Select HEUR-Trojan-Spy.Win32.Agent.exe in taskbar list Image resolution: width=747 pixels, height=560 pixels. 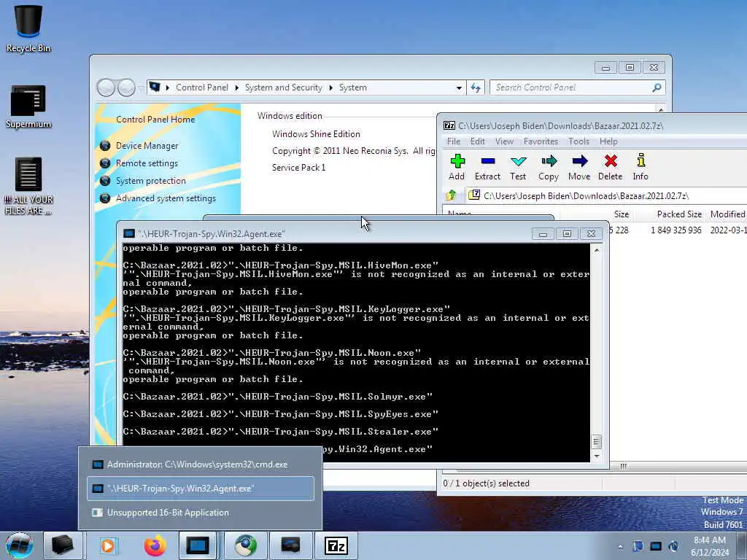201,489
